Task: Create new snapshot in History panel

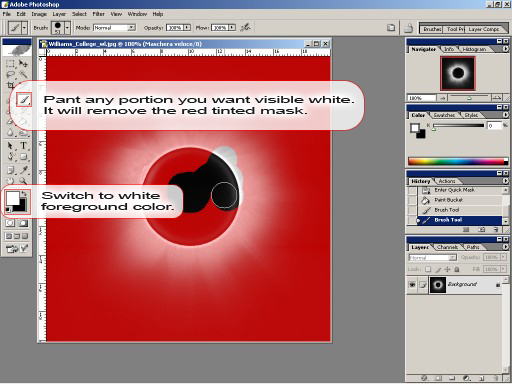Action: pos(481,230)
